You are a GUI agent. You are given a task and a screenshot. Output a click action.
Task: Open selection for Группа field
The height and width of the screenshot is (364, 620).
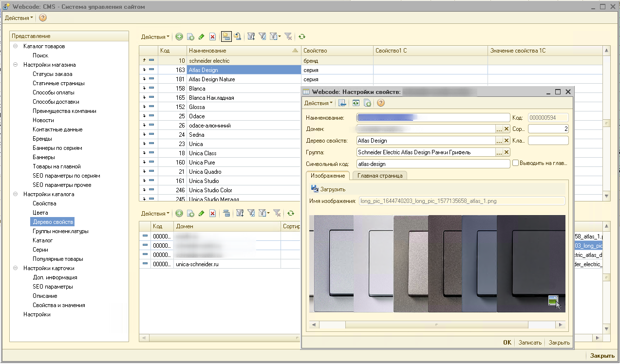499,152
